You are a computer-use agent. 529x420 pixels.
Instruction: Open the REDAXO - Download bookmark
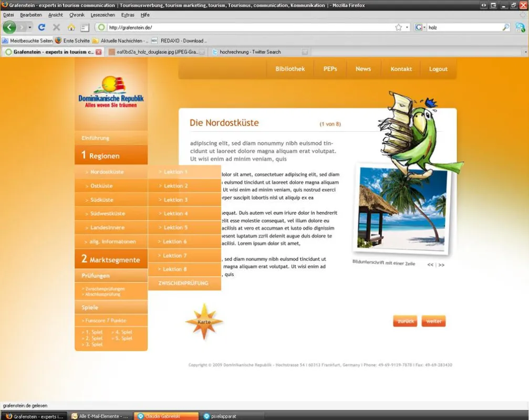(x=179, y=41)
